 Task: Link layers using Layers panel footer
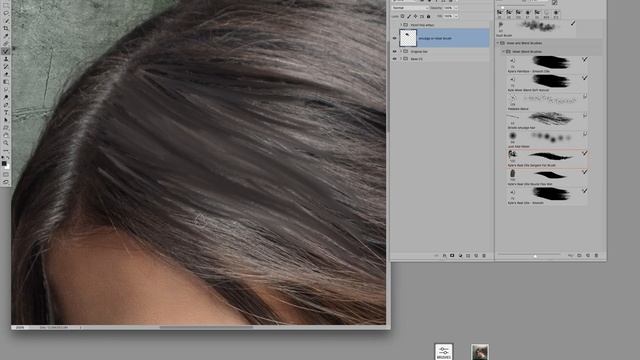click(x=436, y=256)
